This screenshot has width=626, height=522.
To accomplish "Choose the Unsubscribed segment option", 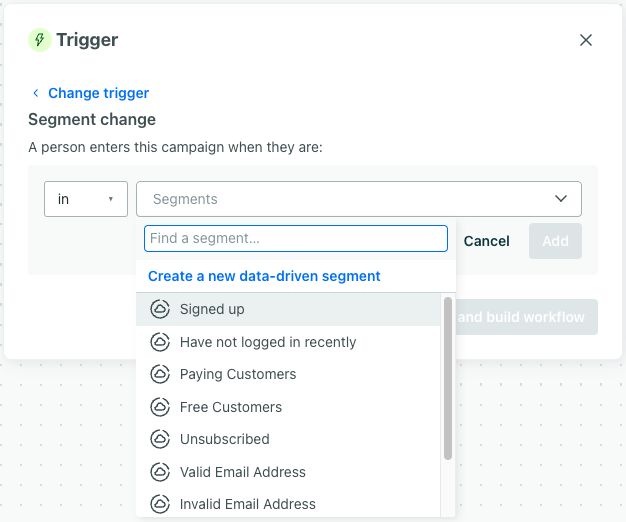I will pos(225,439).
